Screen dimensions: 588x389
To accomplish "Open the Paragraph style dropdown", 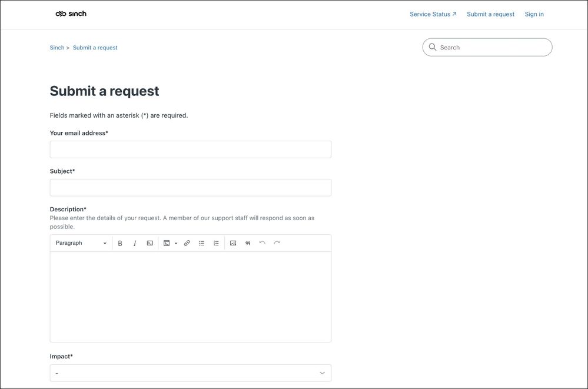I will tap(81, 243).
